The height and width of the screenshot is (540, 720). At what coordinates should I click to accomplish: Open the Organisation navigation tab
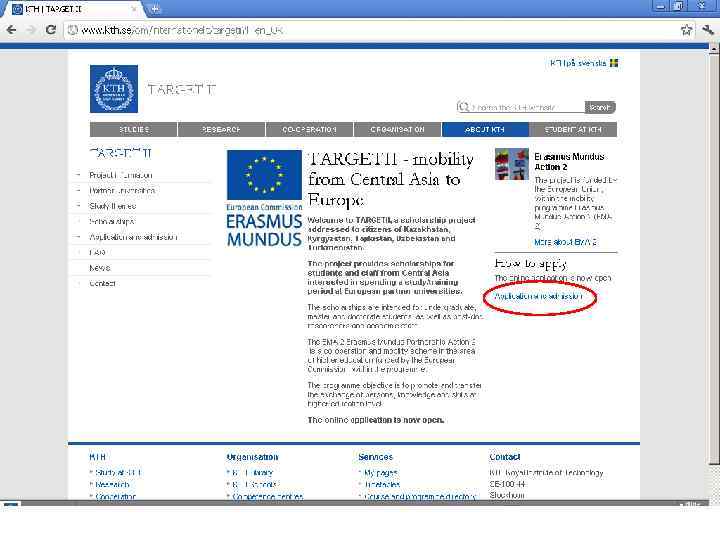click(398, 129)
